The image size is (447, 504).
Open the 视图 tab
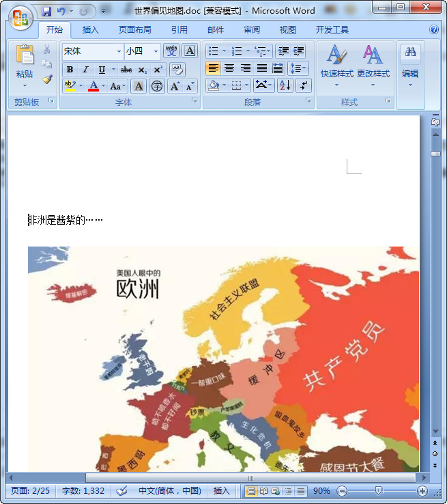(288, 30)
